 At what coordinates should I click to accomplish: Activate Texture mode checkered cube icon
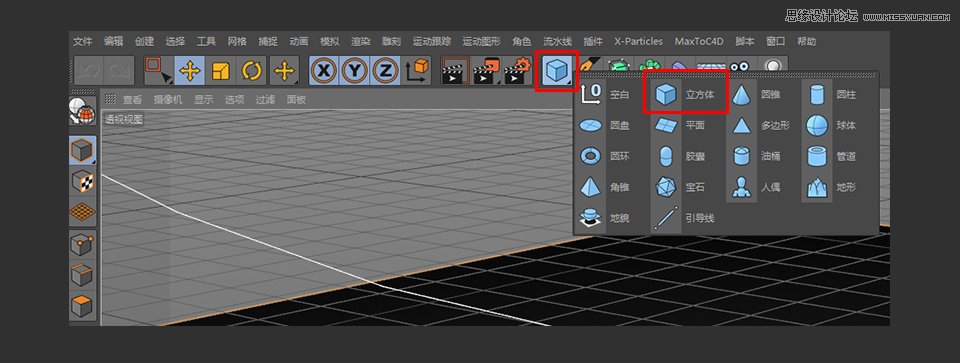pos(82,181)
